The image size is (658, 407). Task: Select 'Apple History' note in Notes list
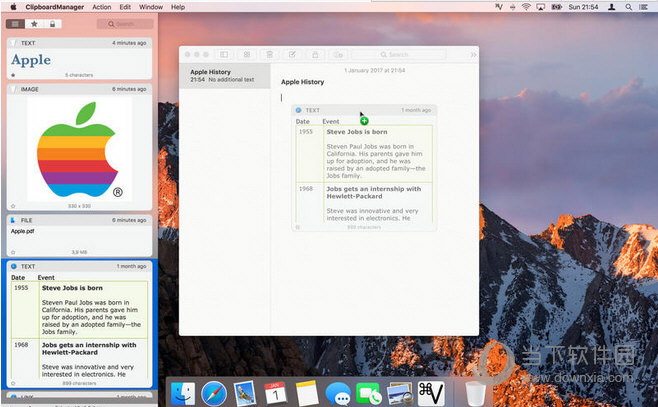[x=225, y=76]
